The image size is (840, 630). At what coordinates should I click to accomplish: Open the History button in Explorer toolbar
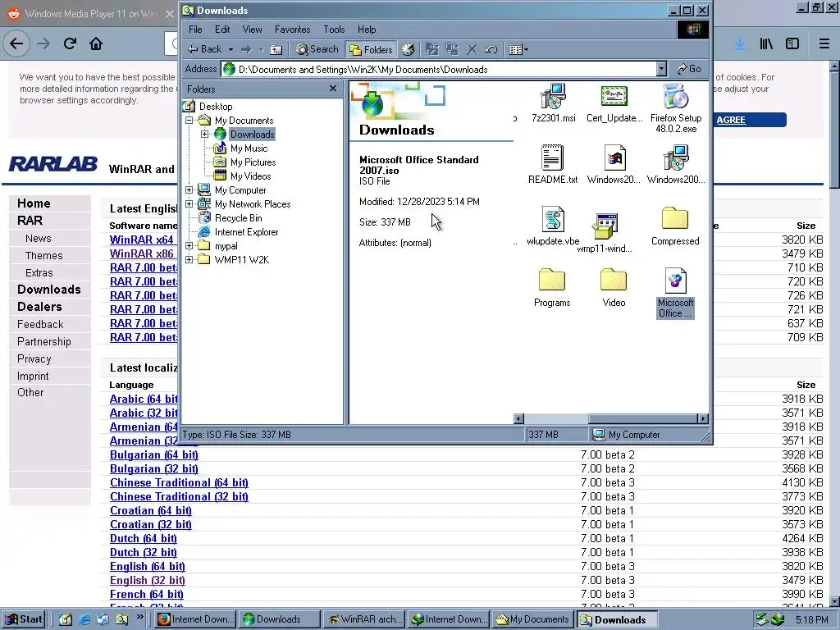(409, 50)
